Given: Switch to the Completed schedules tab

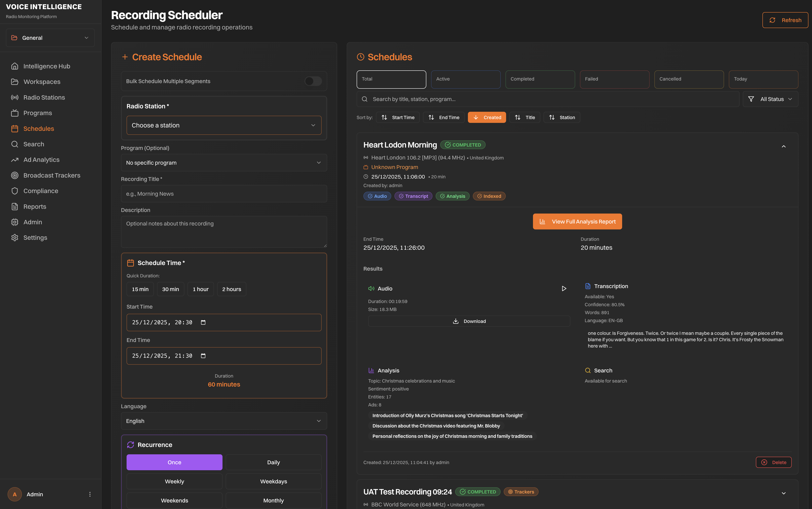Looking at the screenshot, I should [540, 79].
